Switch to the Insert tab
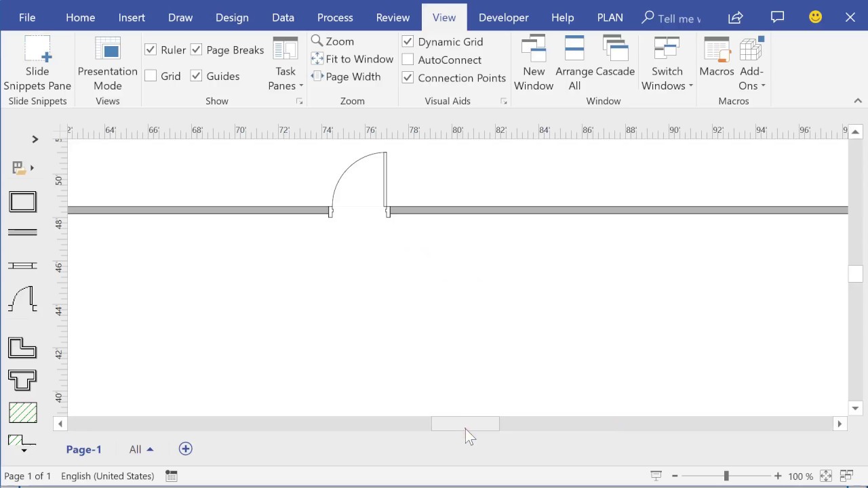The width and height of the screenshot is (868, 488). point(132,18)
